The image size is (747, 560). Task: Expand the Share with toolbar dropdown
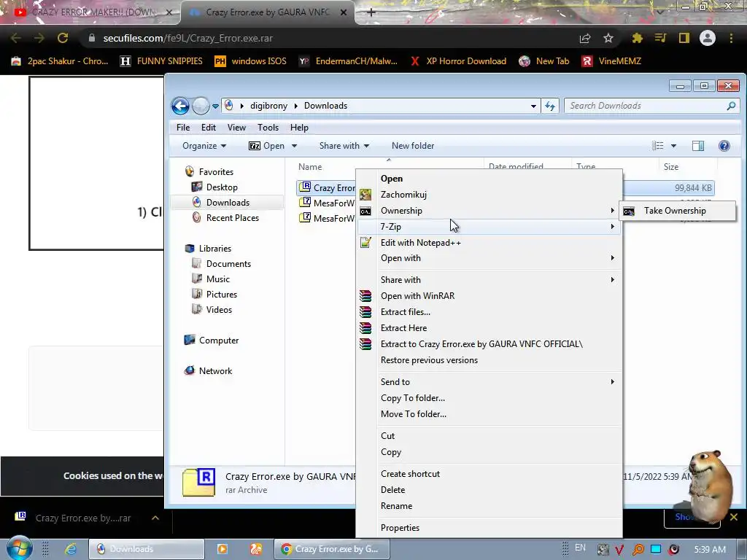[344, 146]
